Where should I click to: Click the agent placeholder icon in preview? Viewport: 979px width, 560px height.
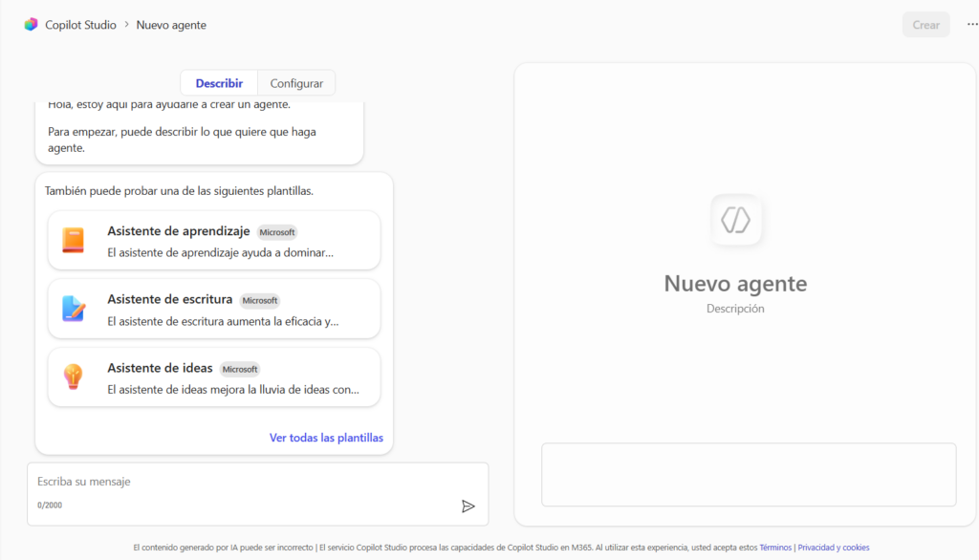pos(735,220)
